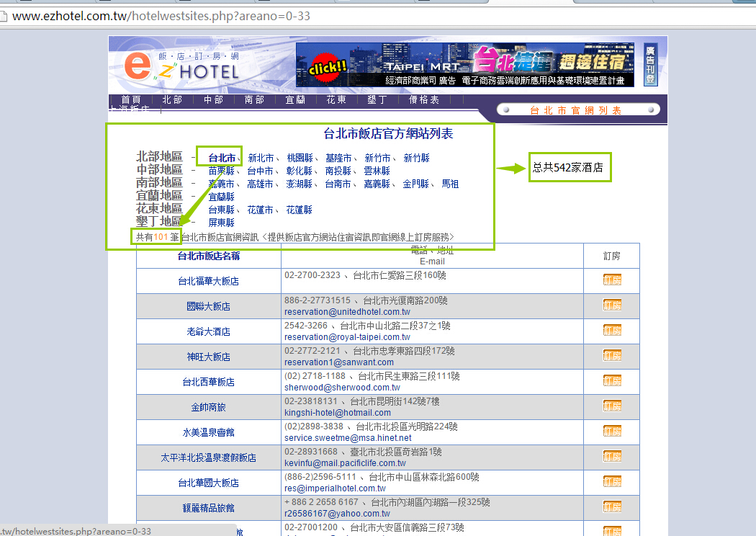
Task: Select the 宜蘭縣 region link
Action: (222, 197)
